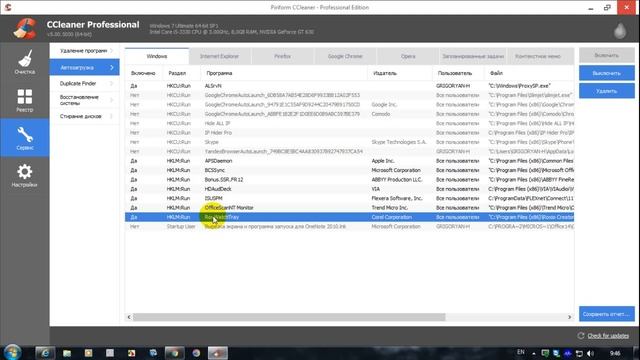Screen dimensions: 640x360
Task: Click the refresh icon beside Check for updates
Action: 581,336
